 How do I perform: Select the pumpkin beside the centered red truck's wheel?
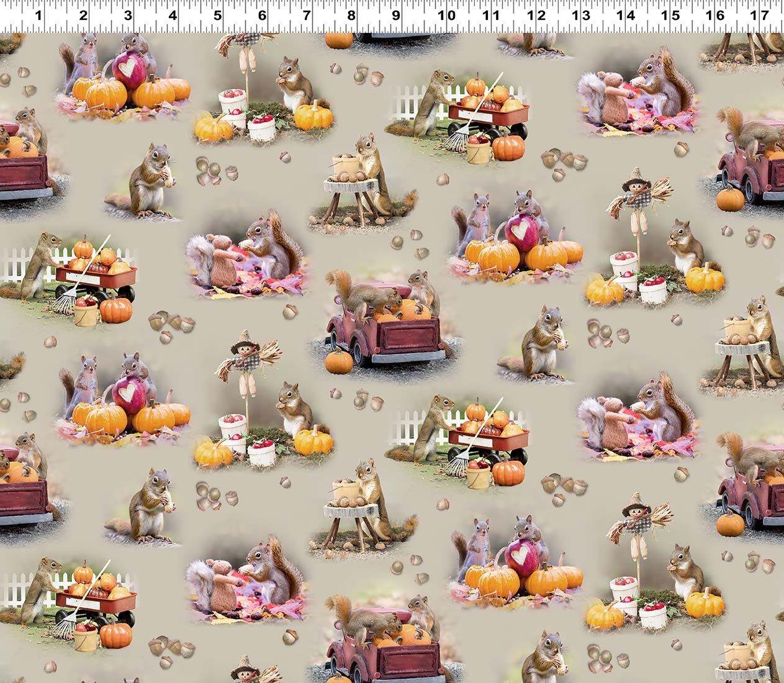point(339,361)
